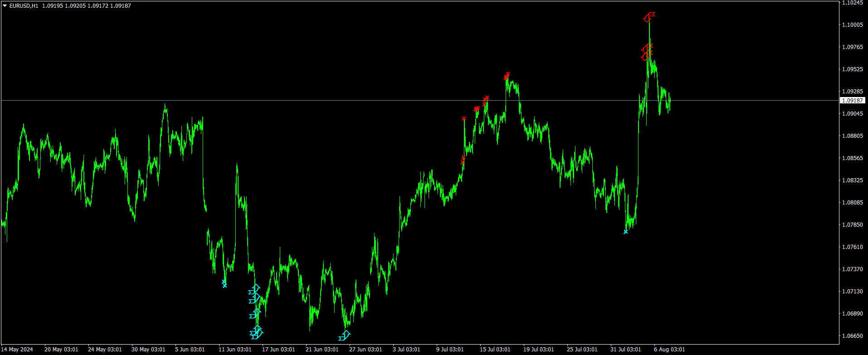Click price scale label 1.08565
Screen dimensions: 868x355
tap(853, 158)
